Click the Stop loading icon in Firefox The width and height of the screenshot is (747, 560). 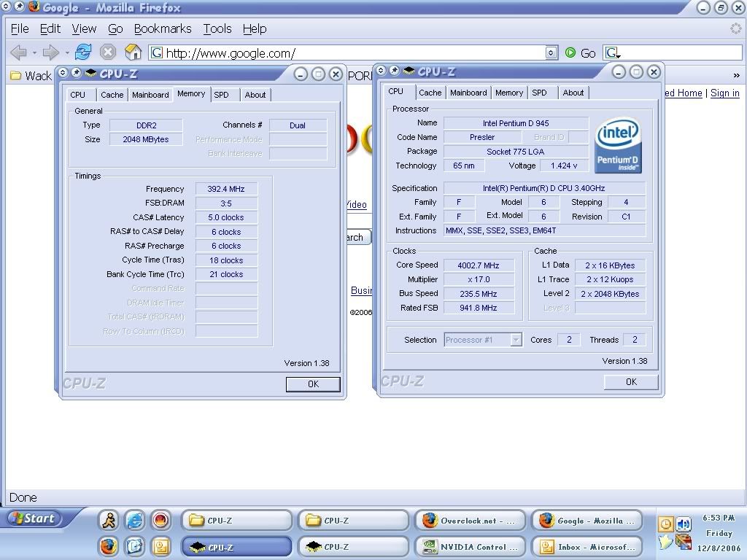(x=108, y=52)
